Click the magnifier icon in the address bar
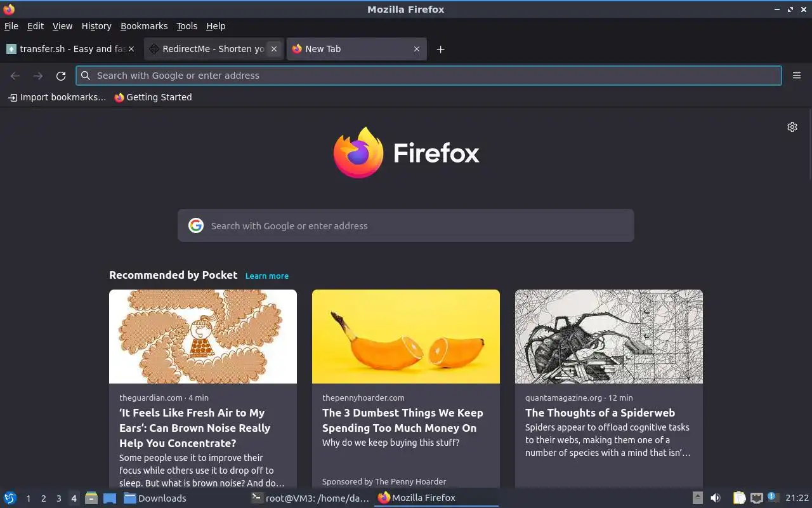Image resolution: width=812 pixels, height=508 pixels. tap(86, 76)
